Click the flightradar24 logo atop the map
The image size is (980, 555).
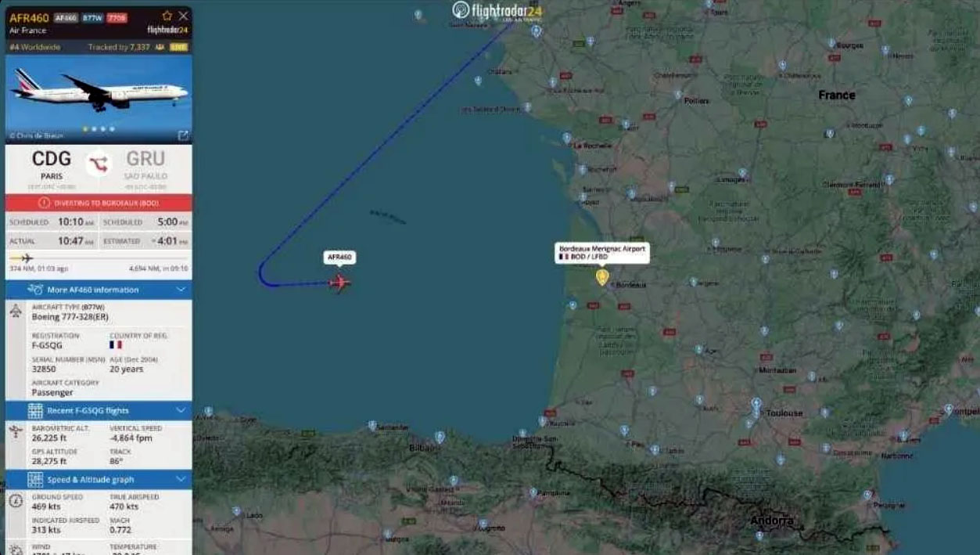coord(497,11)
